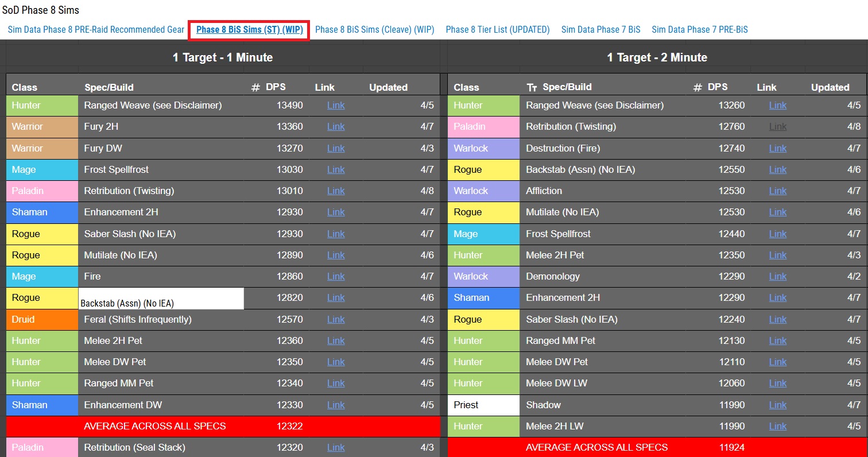Click the Updated header in the 2 Minute table

pos(830,88)
